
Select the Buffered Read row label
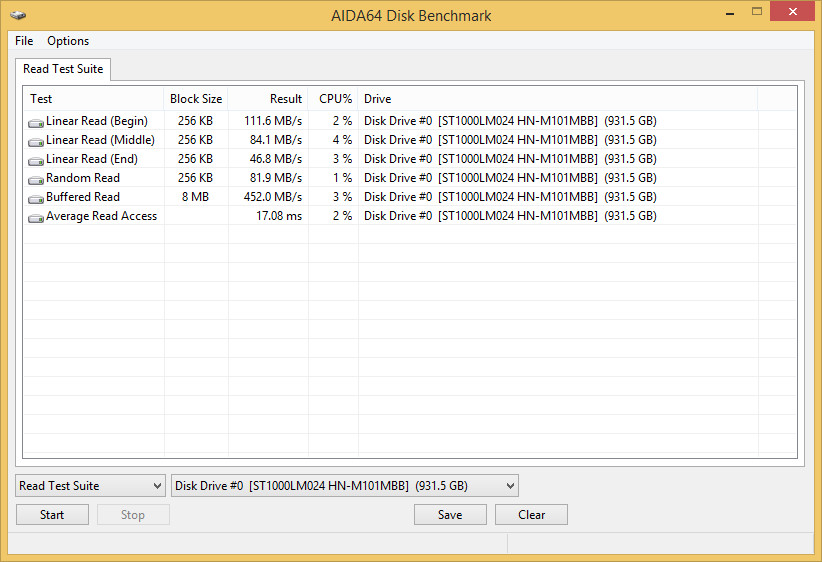tap(83, 197)
